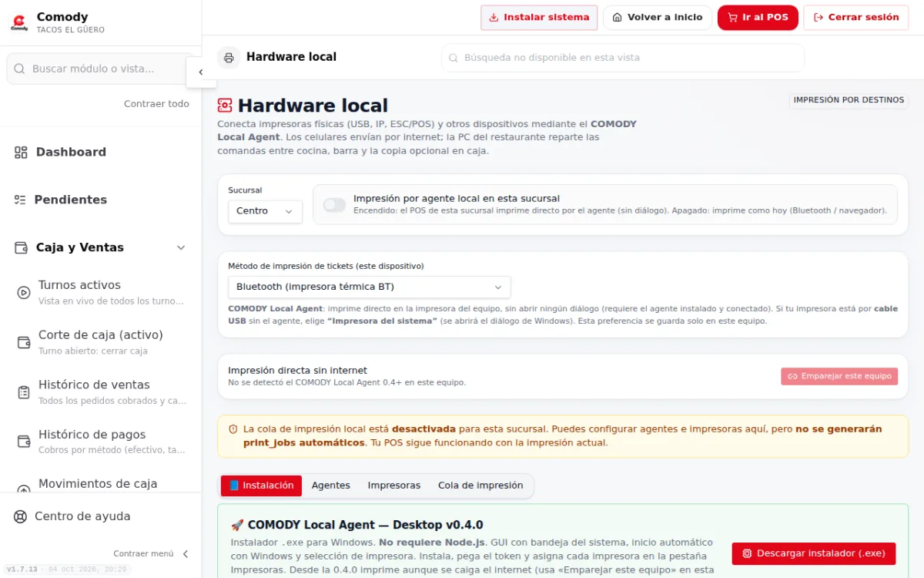Viewport: 924px width, 578px height.
Task: Open Pendientes from sidebar
Action: (x=101, y=200)
